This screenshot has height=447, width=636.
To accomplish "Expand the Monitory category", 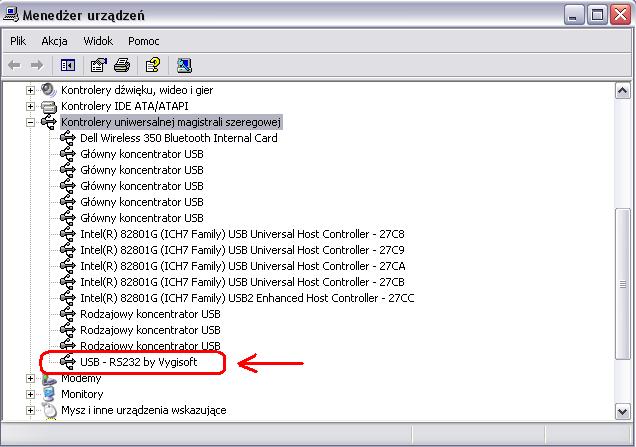I will [x=29, y=394].
